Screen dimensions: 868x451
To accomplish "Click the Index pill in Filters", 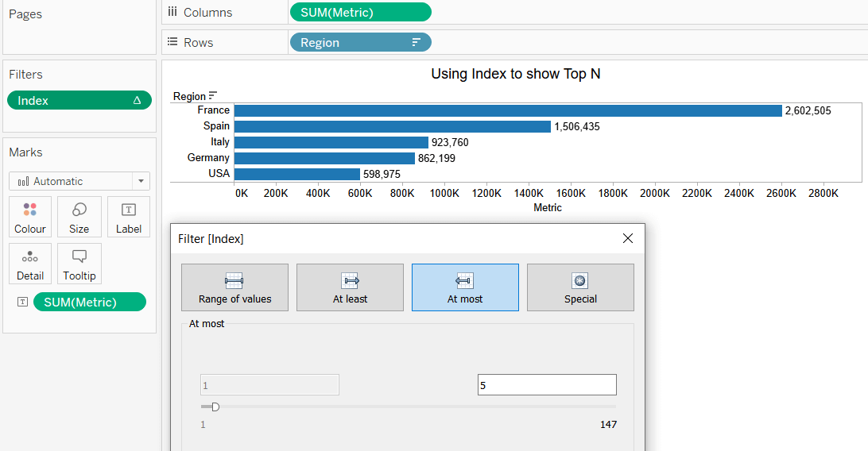I will point(79,101).
